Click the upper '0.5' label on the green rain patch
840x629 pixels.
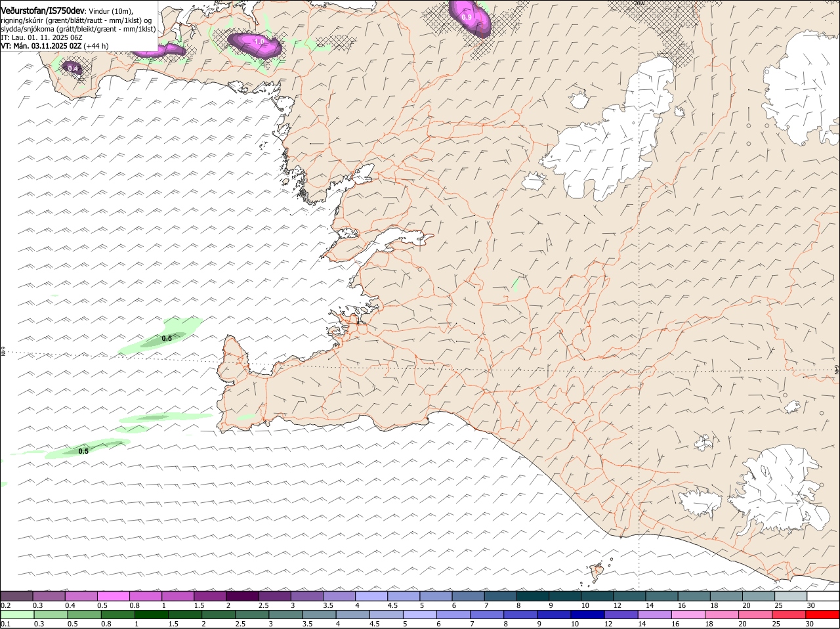coord(167,338)
